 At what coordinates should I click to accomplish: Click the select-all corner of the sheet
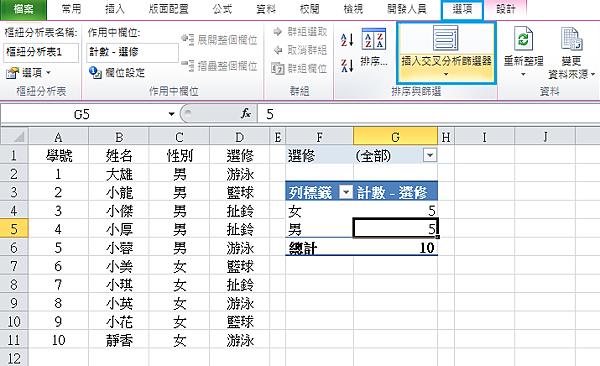click(15, 136)
